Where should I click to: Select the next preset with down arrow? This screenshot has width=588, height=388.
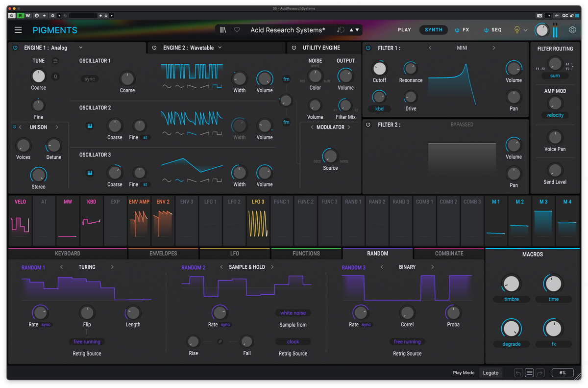tap(357, 30)
